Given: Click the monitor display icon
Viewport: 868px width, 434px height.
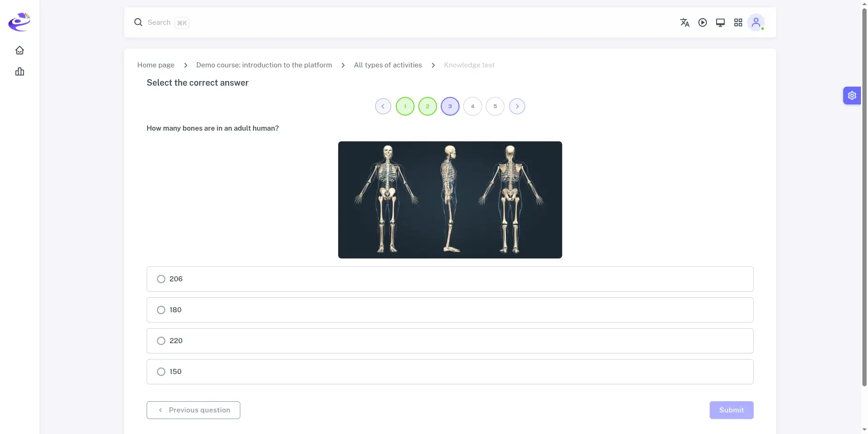Looking at the screenshot, I should (720, 22).
